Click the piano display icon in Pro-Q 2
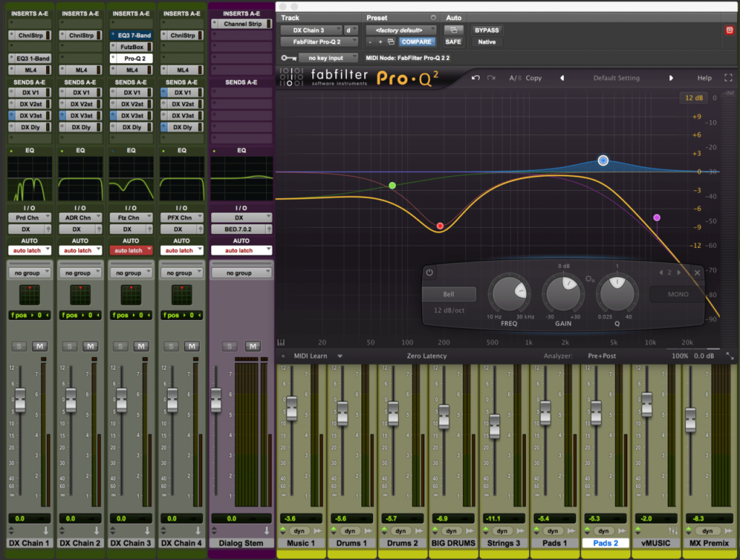740x560 pixels. point(281,342)
